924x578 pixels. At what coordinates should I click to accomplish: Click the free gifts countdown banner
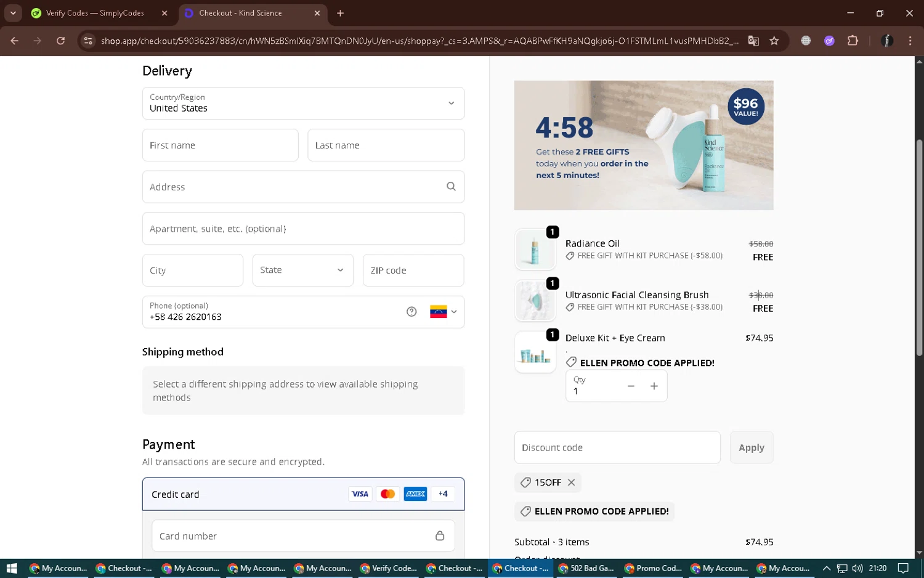[644, 145]
